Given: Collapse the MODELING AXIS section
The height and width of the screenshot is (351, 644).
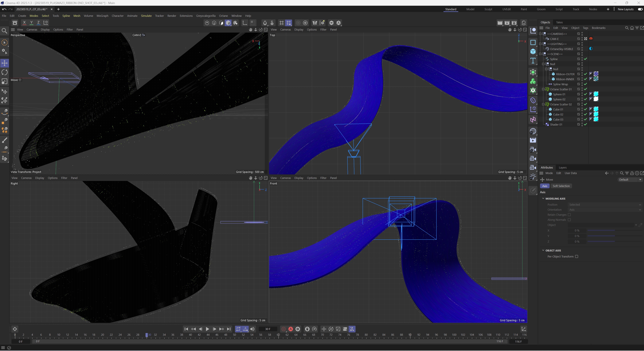Looking at the screenshot, I should tap(543, 199).
